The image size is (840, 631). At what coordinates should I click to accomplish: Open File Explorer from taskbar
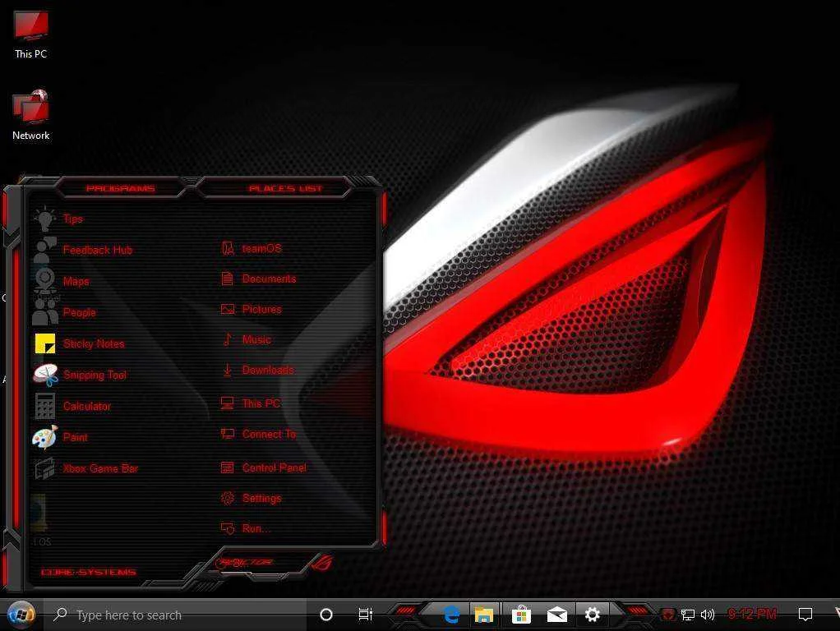pos(484,615)
